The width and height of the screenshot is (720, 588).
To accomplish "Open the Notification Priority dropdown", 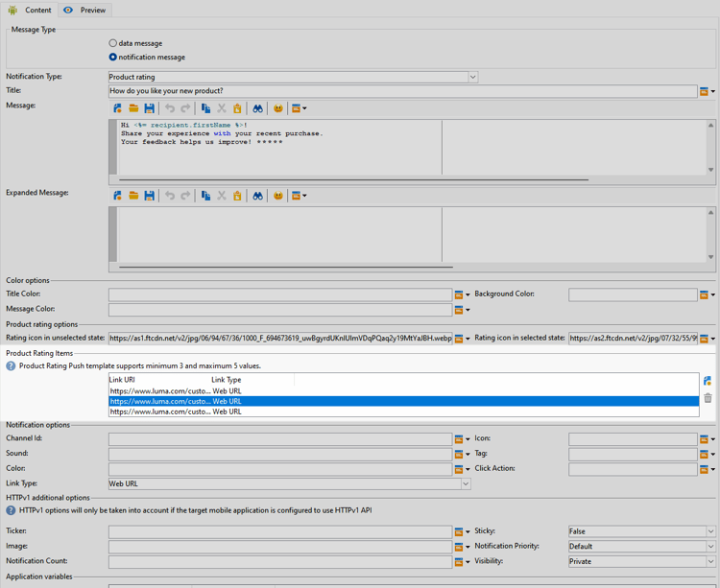I will tap(710, 547).
